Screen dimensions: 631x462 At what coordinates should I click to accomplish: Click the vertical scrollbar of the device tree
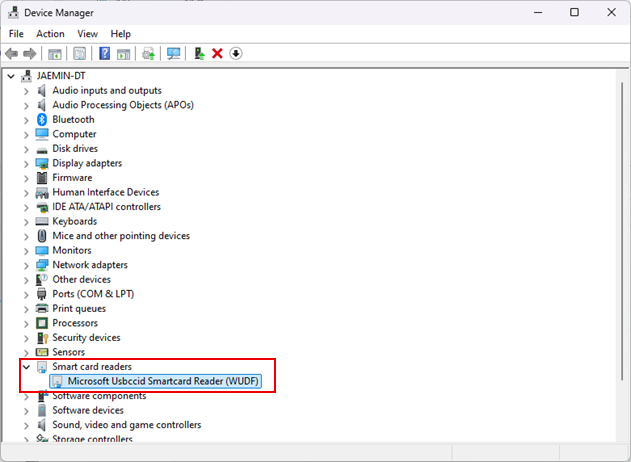click(x=622, y=231)
